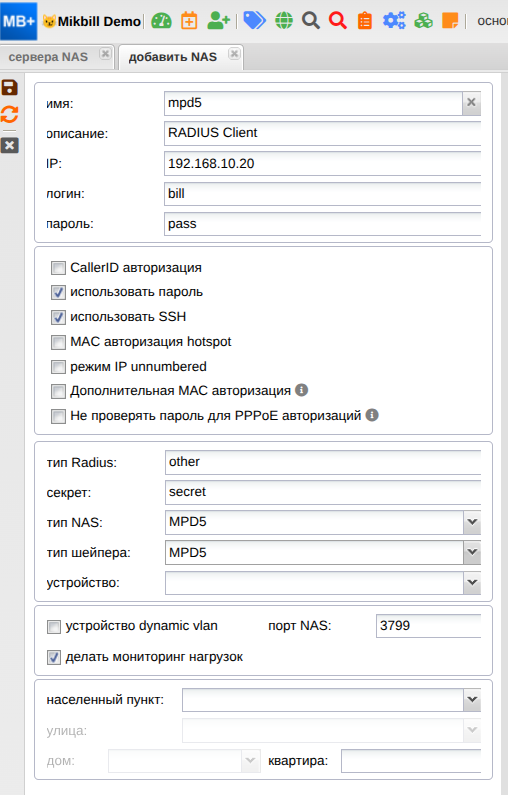Open the orange clipboard list icon
508x795 pixels.
pos(365,21)
